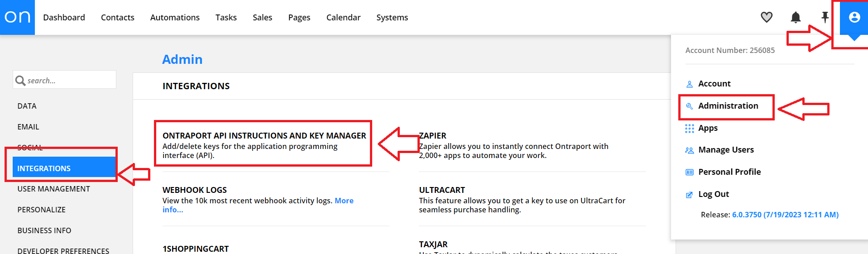Select PERSONALIZE in the admin sidebar
868x254 pixels.
pos(41,210)
